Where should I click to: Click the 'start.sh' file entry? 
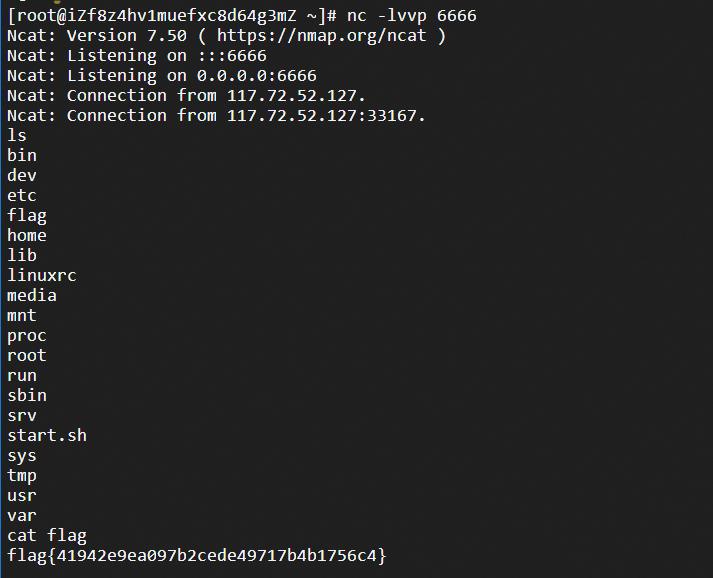click(47, 436)
